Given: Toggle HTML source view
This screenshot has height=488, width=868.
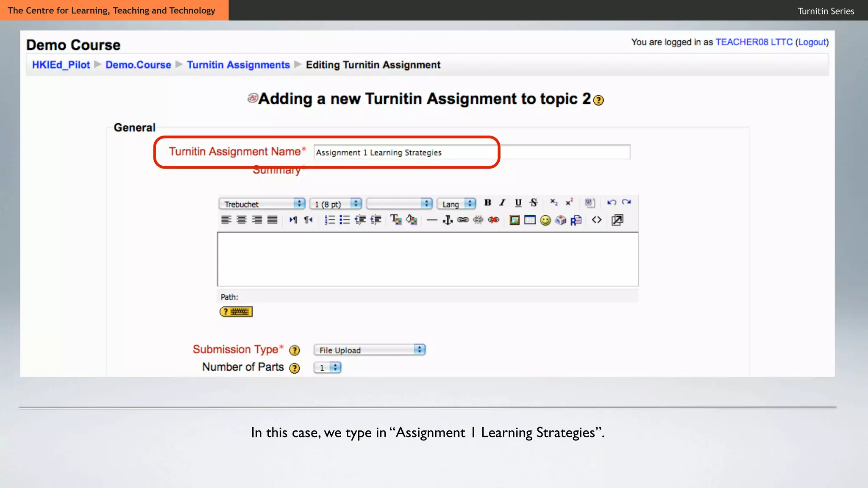Looking at the screenshot, I should (x=597, y=219).
